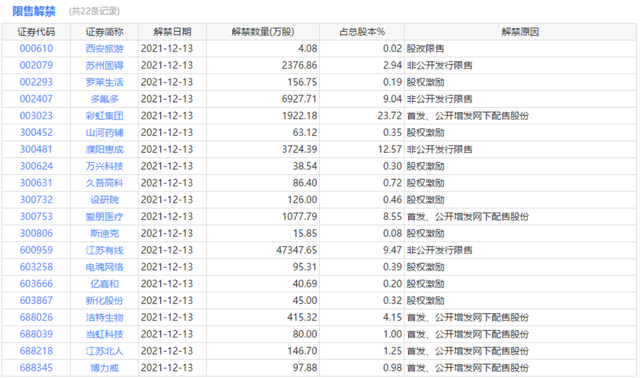Open stock code link 300452
This screenshot has width=640, height=378.
click(36, 133)
